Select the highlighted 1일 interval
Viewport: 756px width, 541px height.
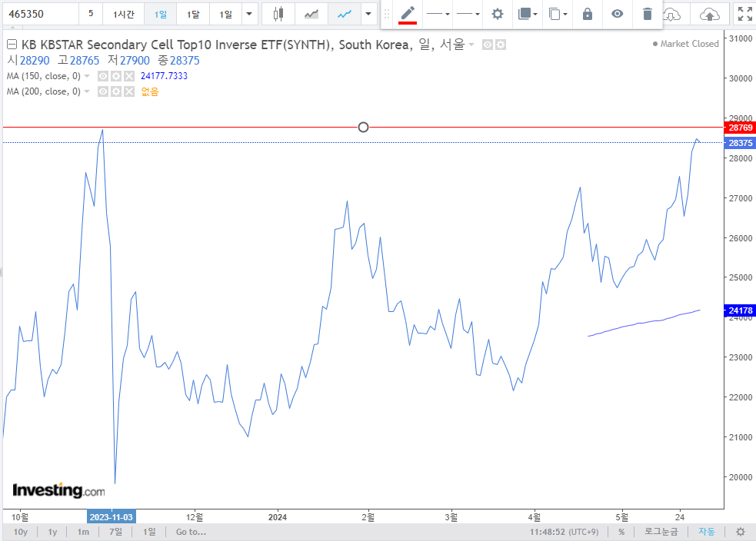tap(161, 14)
